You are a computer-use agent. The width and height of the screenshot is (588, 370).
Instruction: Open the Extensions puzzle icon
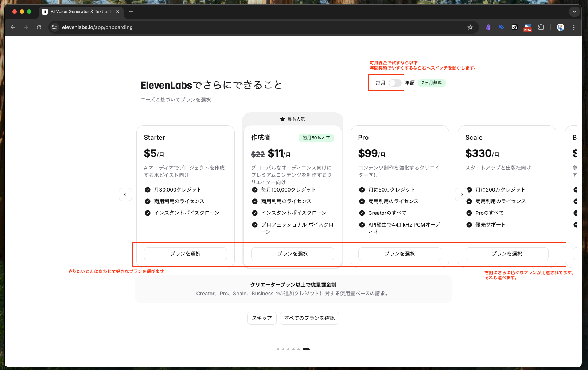(541, 27)
